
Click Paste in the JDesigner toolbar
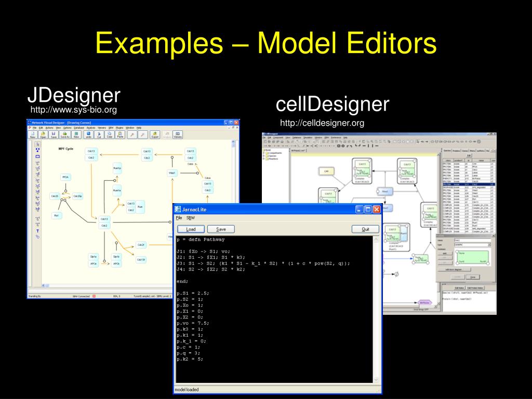pos(120,135)
